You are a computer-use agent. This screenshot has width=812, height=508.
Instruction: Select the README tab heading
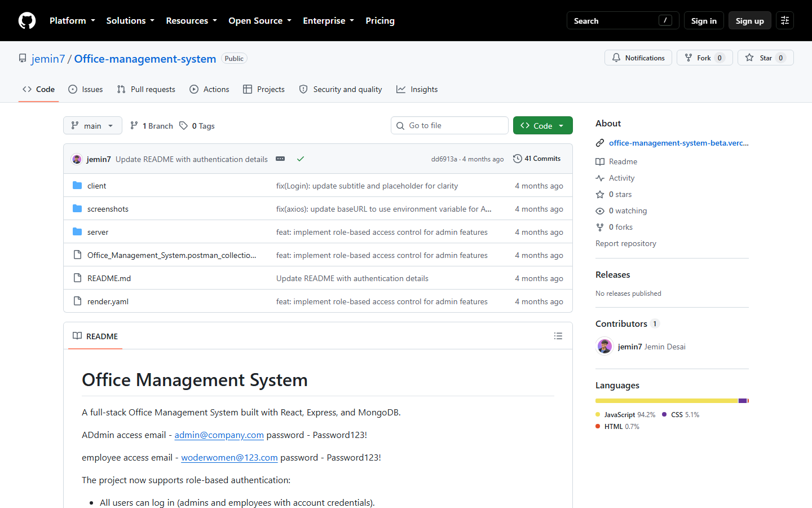click(95, 336)
